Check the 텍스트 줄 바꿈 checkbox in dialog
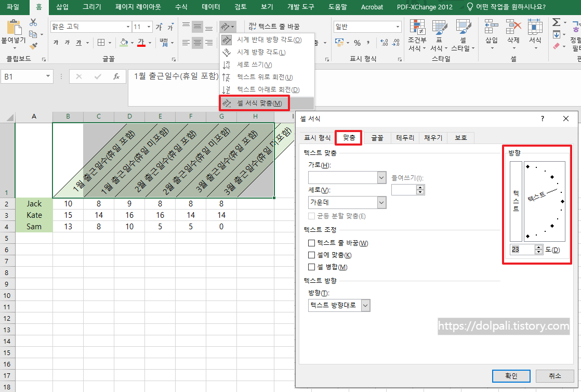The image size is (581, 392). 312,243
